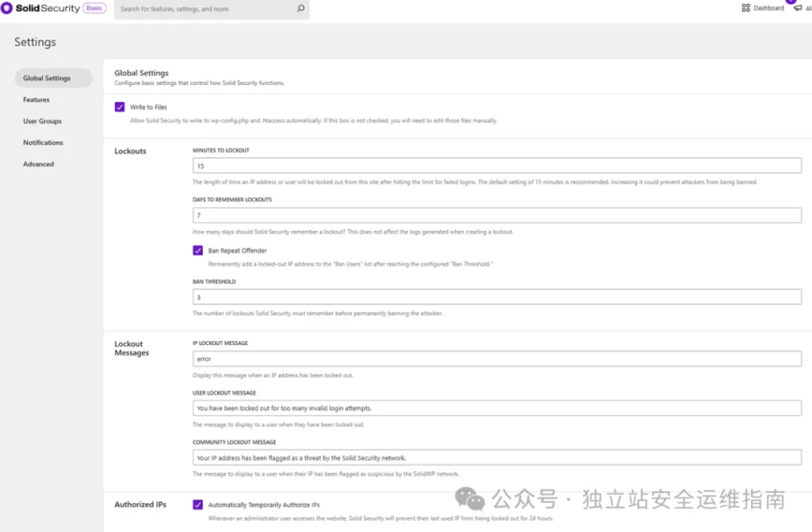The image size is (812, 532).
Task: Click 'Display this message when an IP address' help text
Action: click(x=273, y=375)
